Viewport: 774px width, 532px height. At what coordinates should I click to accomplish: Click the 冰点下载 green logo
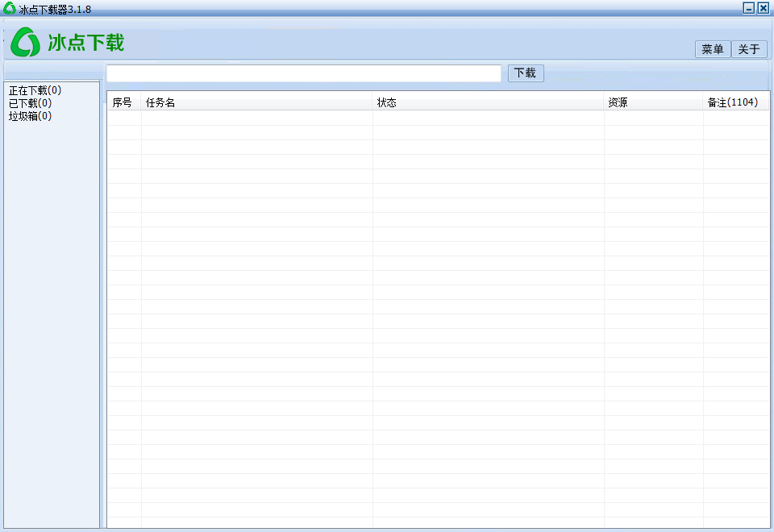point(68,42)
